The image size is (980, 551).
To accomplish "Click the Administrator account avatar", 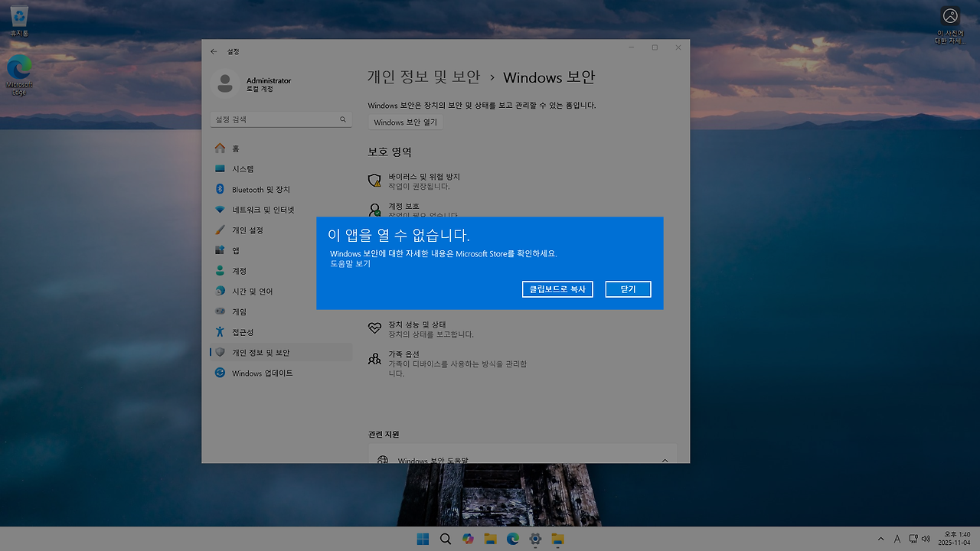I will coord(225,84).
